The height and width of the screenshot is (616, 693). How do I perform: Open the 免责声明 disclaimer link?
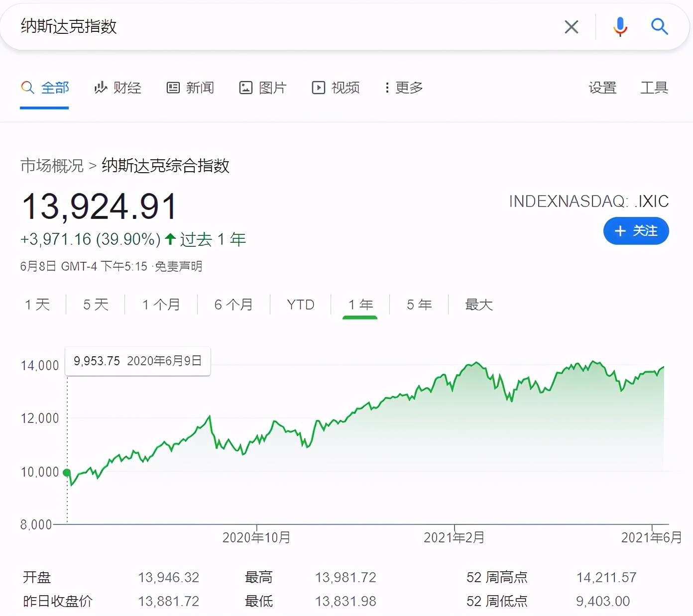[178, 267]
